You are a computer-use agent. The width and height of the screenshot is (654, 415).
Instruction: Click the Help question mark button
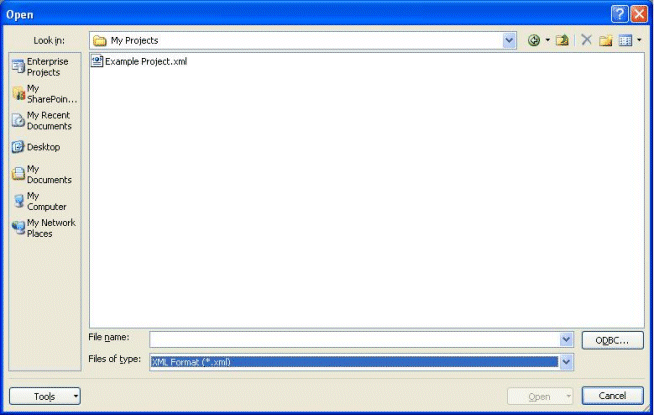pos(620,14)
